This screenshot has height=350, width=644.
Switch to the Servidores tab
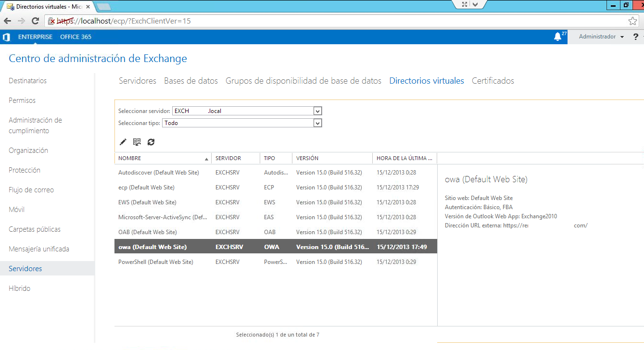pos(138,81)
